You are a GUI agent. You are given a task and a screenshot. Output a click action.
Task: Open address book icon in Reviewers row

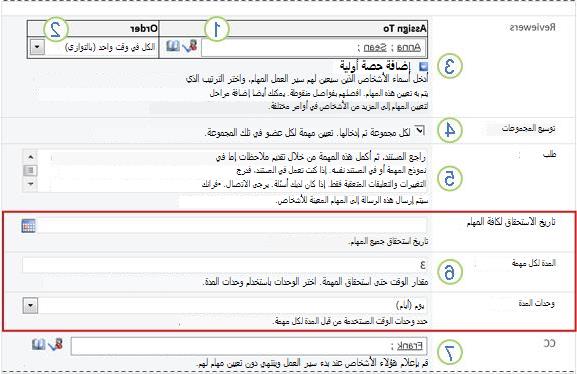pyautogui.click(x=173, y=46)
